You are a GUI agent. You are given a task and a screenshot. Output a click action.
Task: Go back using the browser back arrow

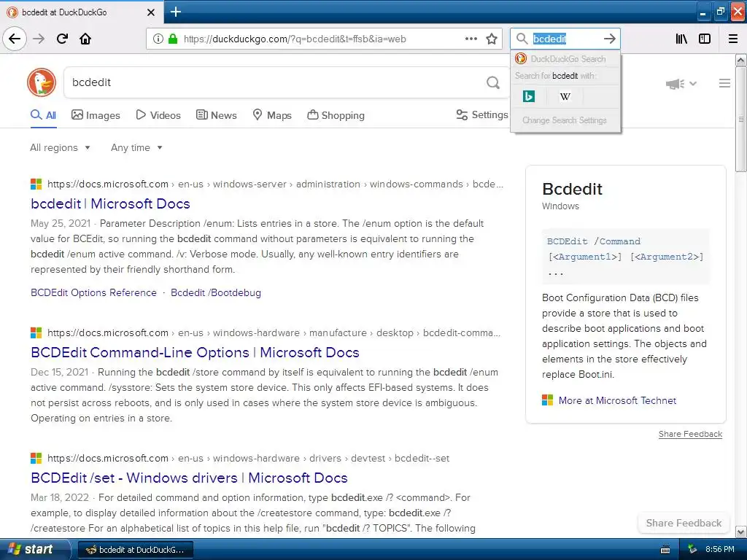[15, 39]
